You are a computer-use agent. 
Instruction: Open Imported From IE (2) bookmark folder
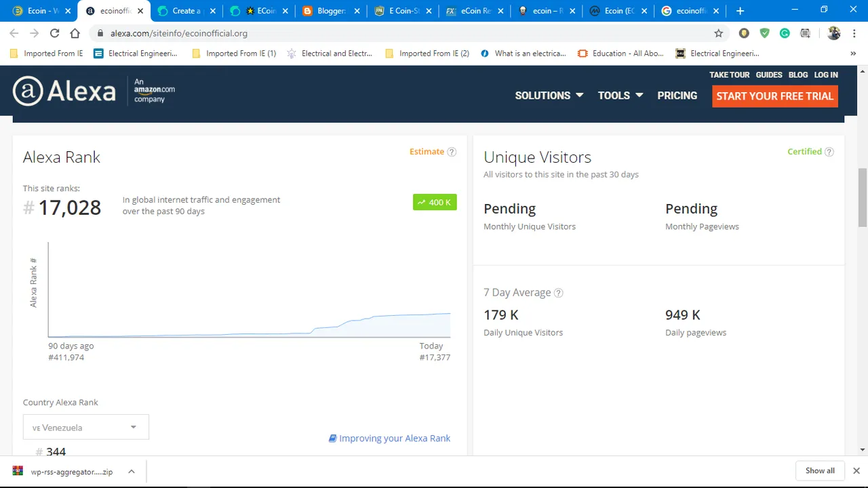click(x=427, y=54)
